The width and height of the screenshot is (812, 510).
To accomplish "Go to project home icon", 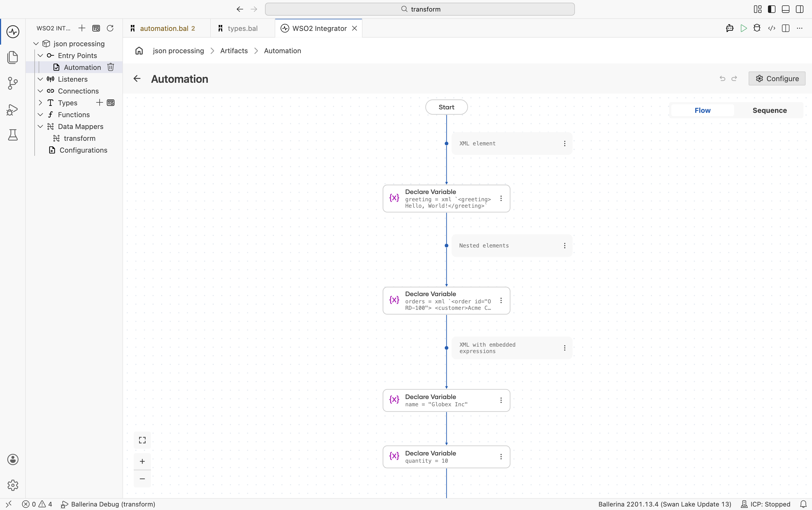I will click(139, 51).
